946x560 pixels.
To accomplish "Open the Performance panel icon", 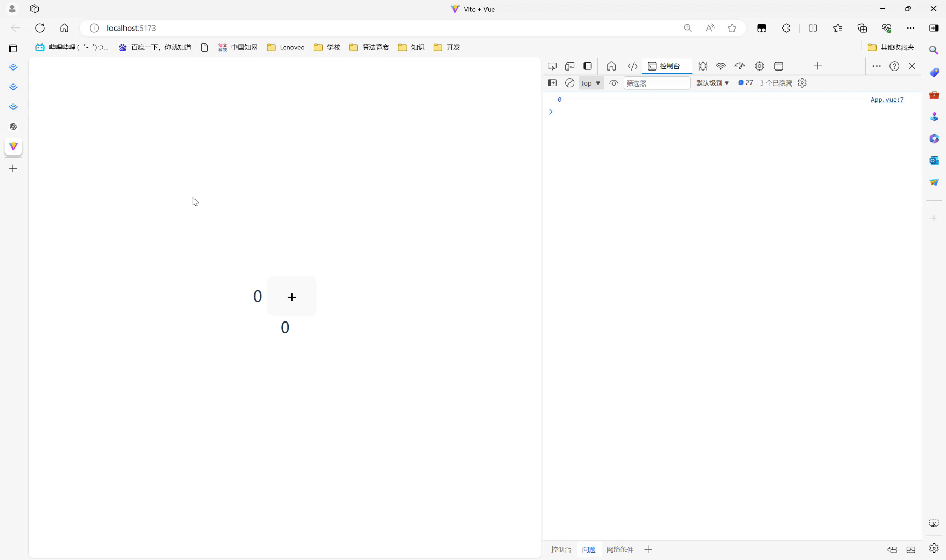I will [740, 66].
